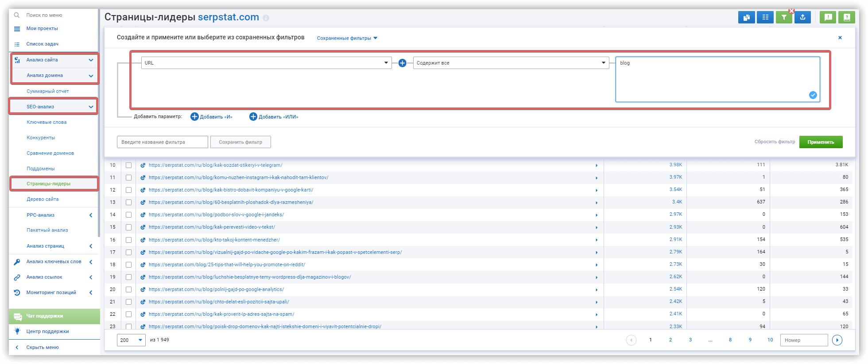Click the Анализ ссылок chain icon
This screenshot has width=868, height=364.
coord(17,277)
